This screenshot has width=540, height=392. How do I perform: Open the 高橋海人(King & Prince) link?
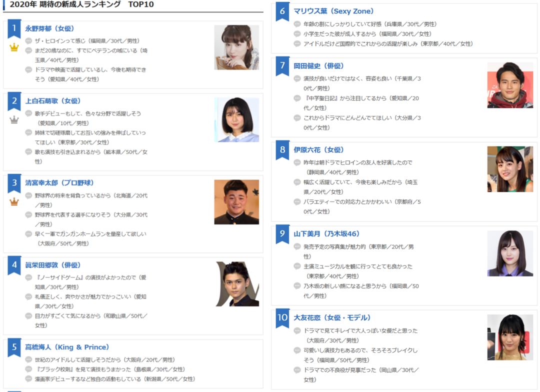tap(67, 347)
